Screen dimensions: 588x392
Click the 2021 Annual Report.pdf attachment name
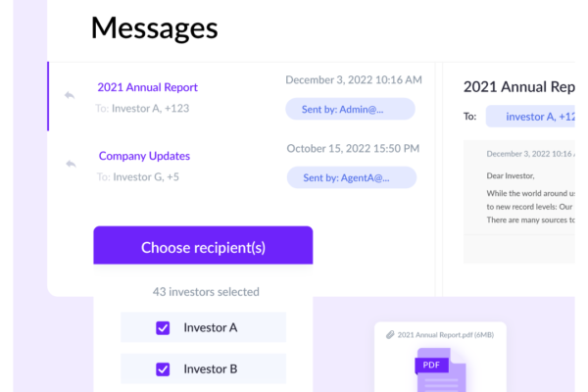coord(446,334)
